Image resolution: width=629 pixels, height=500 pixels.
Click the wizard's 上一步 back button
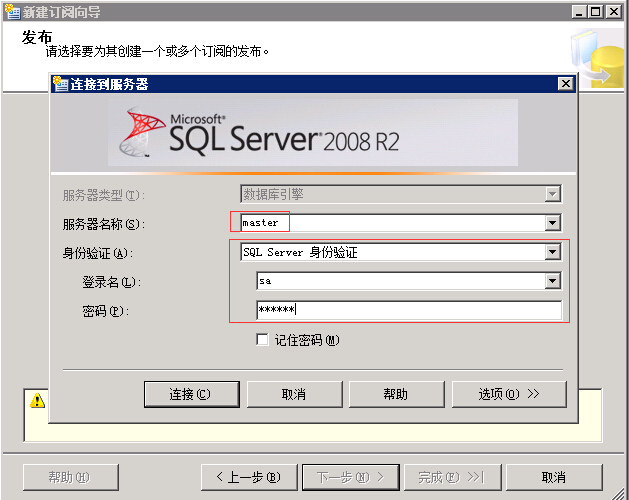(249, 477)
